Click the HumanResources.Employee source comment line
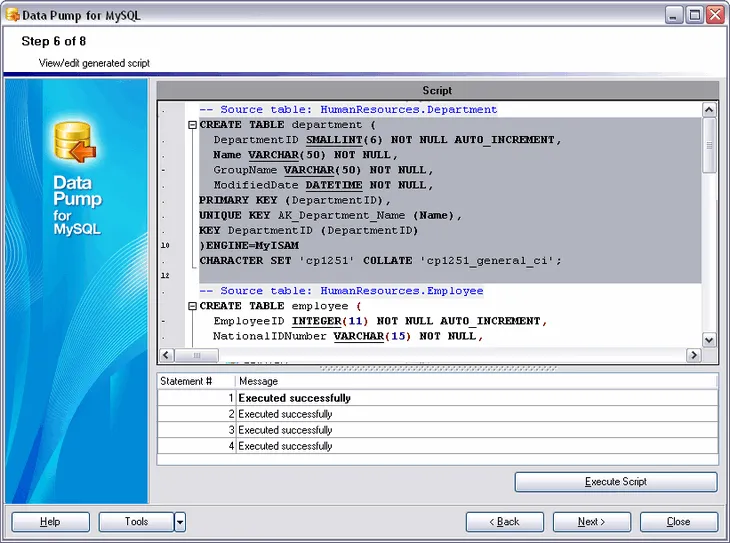Image resolution: width=730 pixels, height=543 pixels. (x=341, y=291)
